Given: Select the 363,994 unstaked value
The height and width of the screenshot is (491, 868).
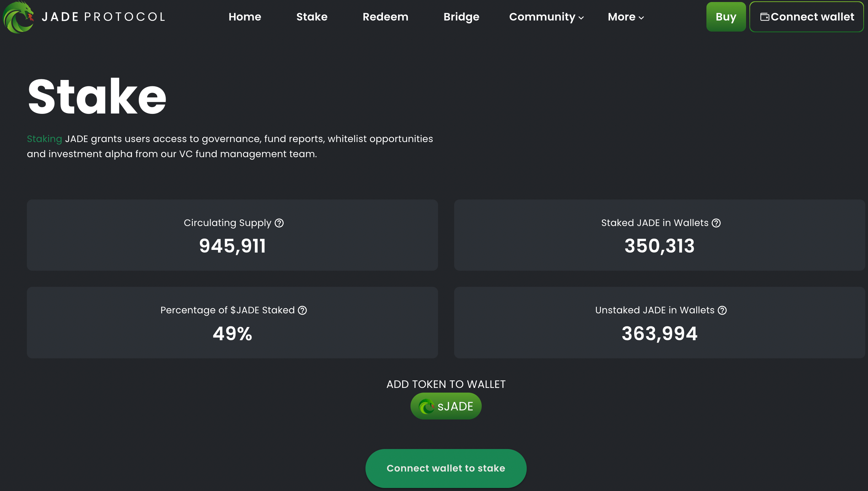Looking at the screenshot, I should point(660,333).
